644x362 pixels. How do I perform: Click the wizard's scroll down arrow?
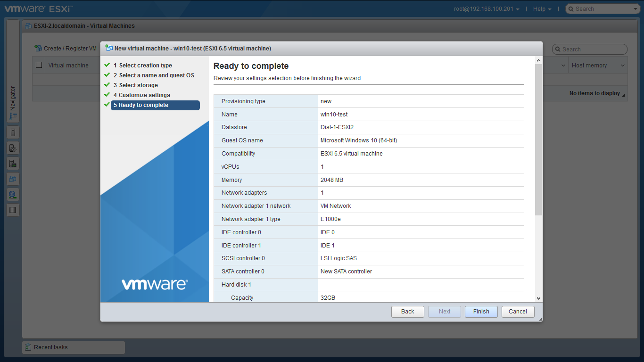pos(538,298)
